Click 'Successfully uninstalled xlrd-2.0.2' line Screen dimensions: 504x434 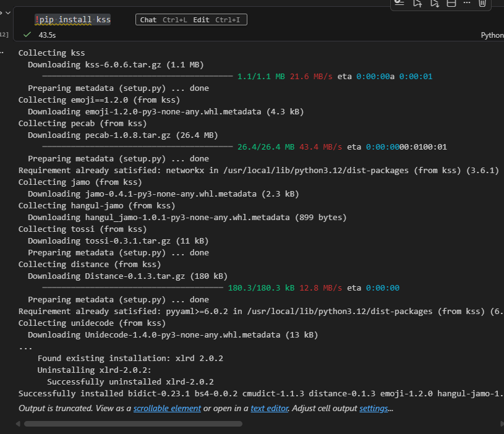[130, 382]
